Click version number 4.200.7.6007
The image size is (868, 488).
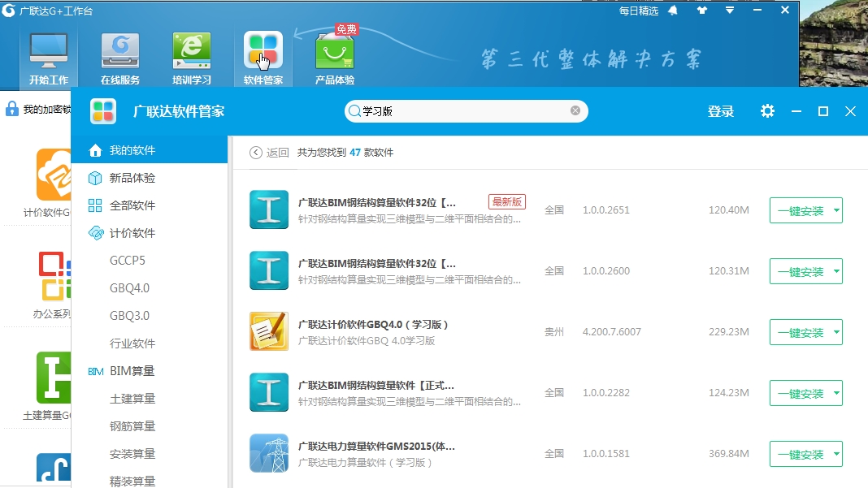pos(612,331)
